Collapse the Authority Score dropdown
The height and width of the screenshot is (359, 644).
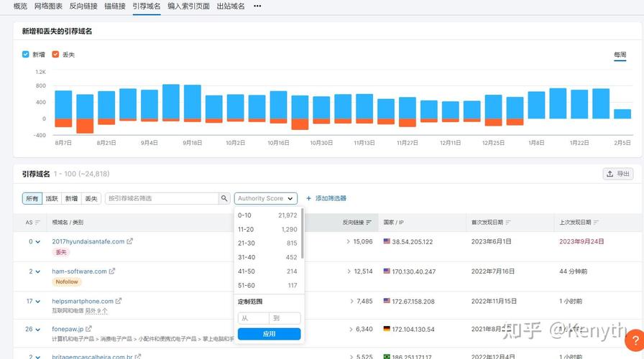click(266, 198)
